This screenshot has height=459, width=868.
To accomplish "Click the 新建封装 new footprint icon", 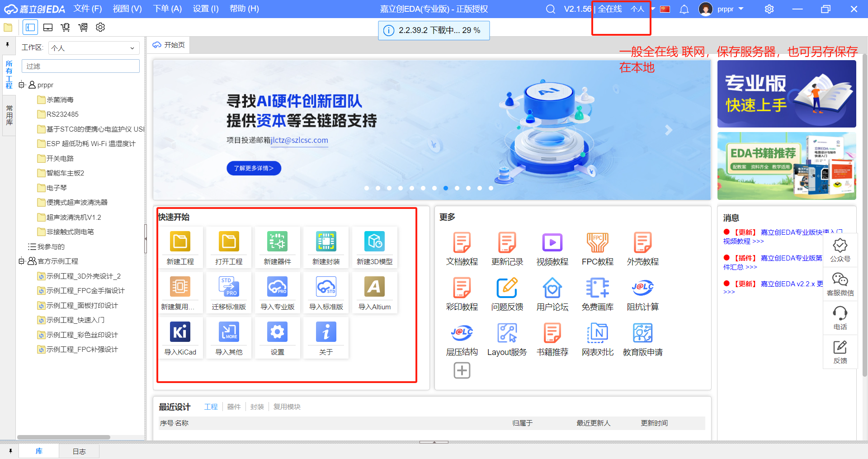I will [326, 241].
